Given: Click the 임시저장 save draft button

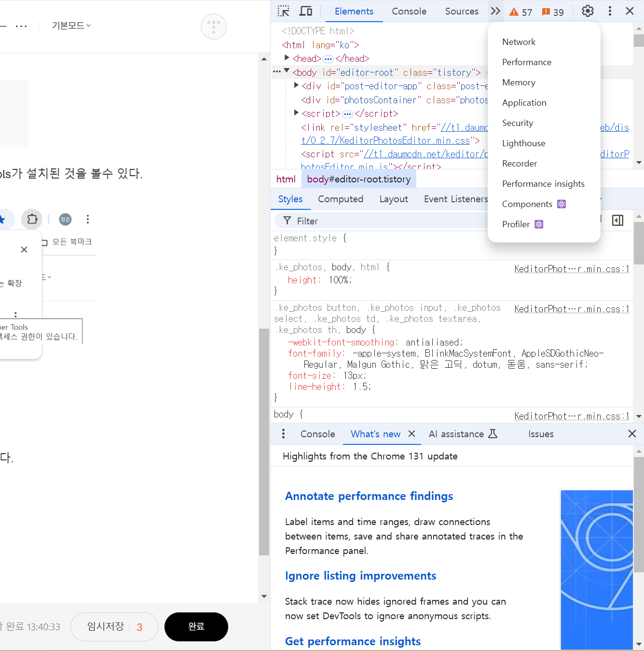Looking at the screenshot, I should (114, 627).
